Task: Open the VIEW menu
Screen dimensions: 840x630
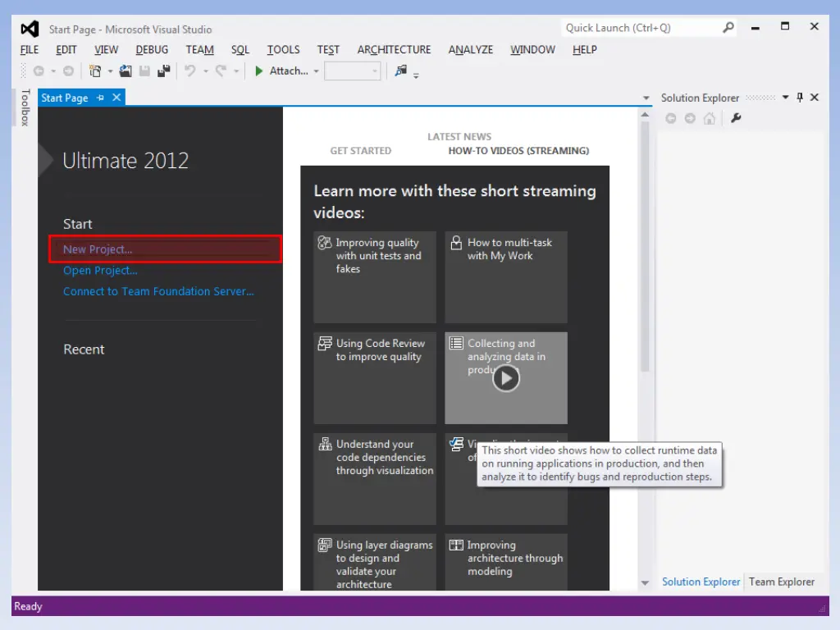Action: pos(106,50)
